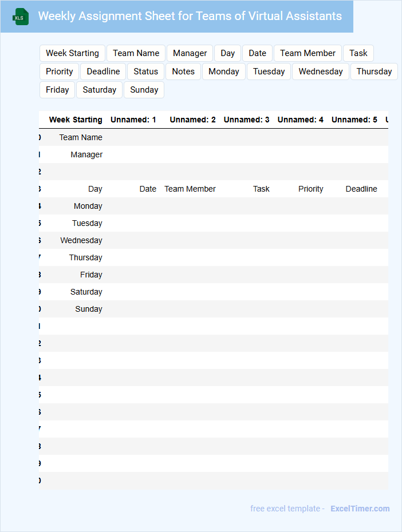Viewport: 402px width, 532px height.
Task: Click the page title about Weekly Assignment Sheet
Action: [x=190, y=16]
